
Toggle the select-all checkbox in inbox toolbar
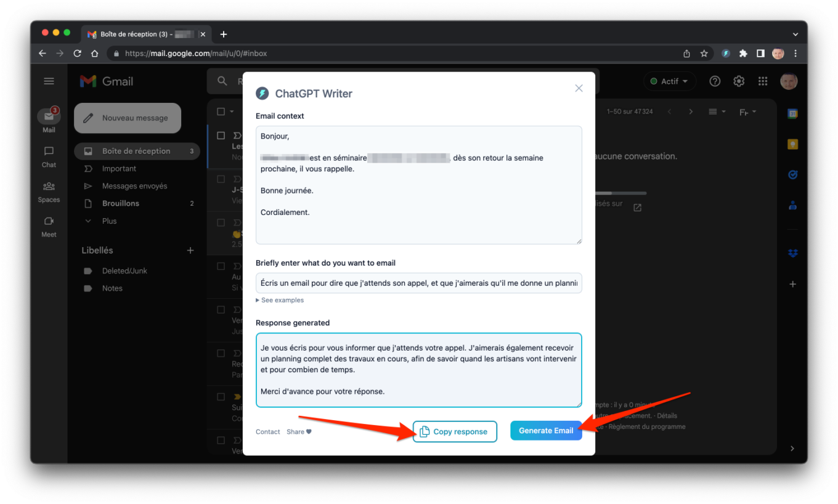[x=221, y=112]
